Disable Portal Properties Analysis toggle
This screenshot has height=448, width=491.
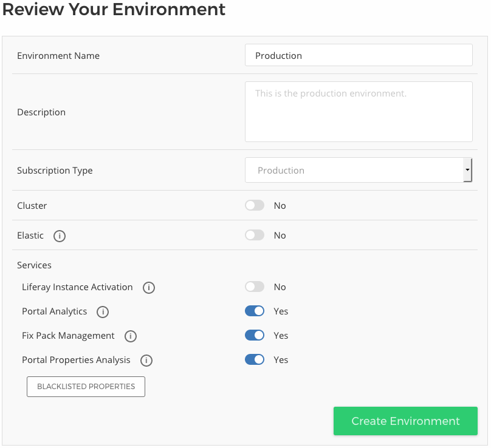point(255,359)
